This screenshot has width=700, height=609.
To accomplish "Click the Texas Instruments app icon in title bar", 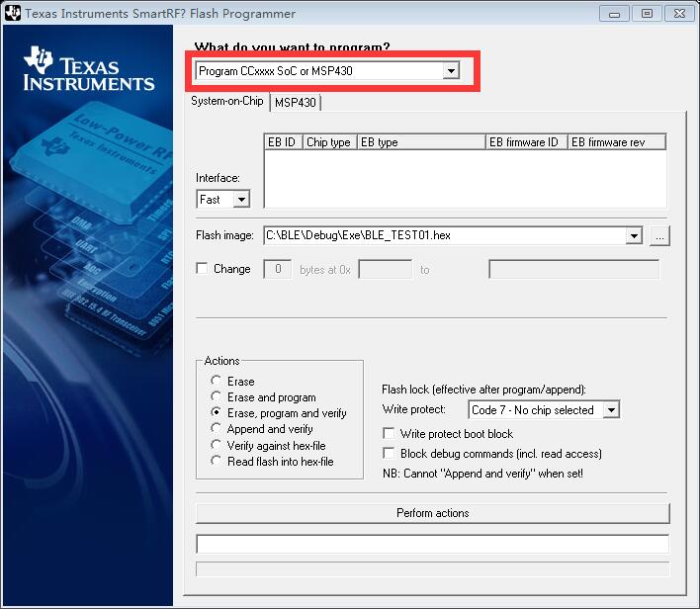I will pos(12,13).
